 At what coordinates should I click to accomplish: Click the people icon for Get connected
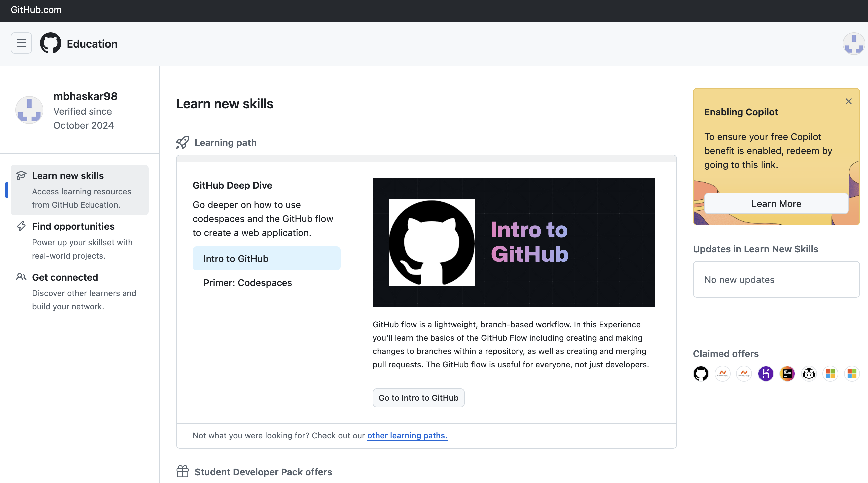[x=21, y=277]
